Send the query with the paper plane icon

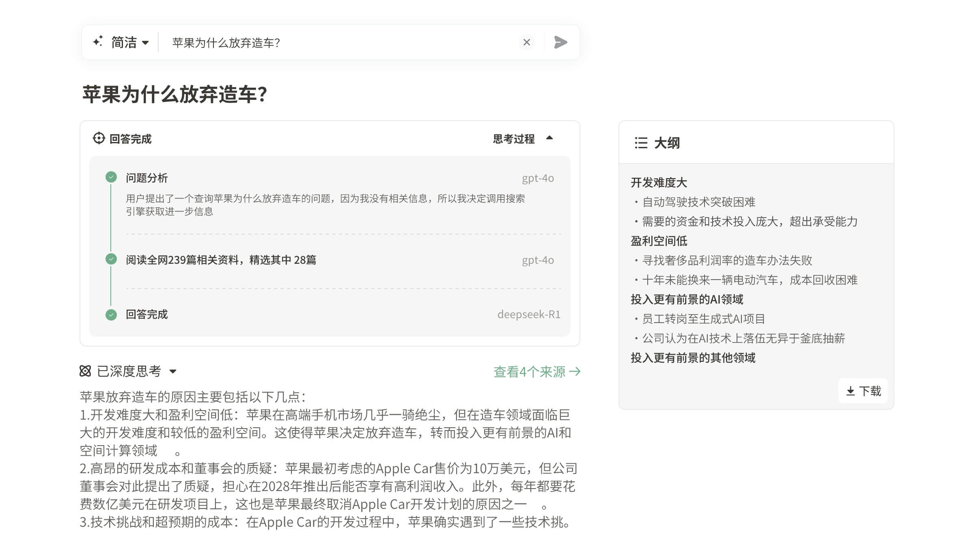coord(560,42)
